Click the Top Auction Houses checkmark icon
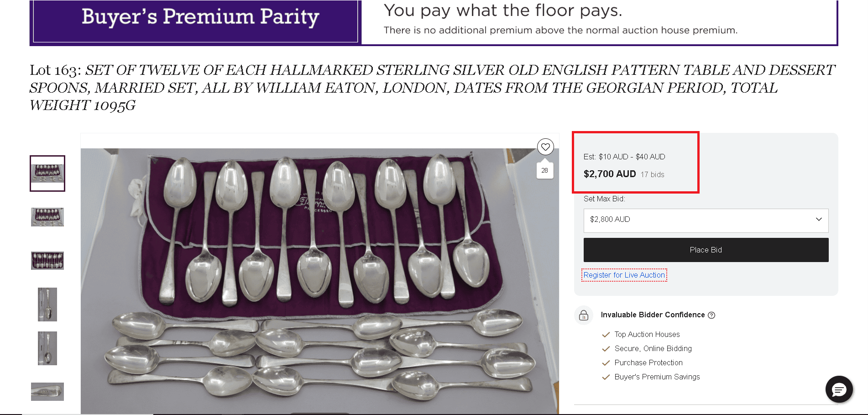Screen dimensions: 868x415 [x=606, y=334]
